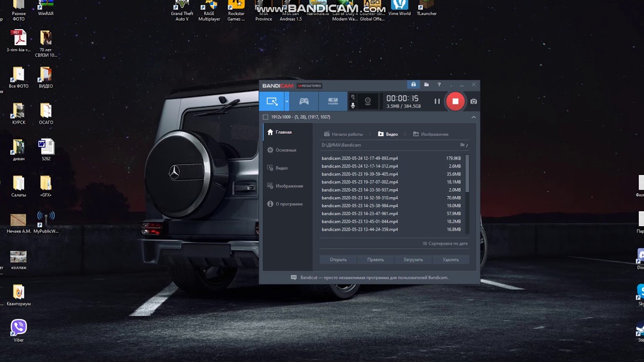
Task: Open the 5262 Word document
Action: (x=46, y=150)
